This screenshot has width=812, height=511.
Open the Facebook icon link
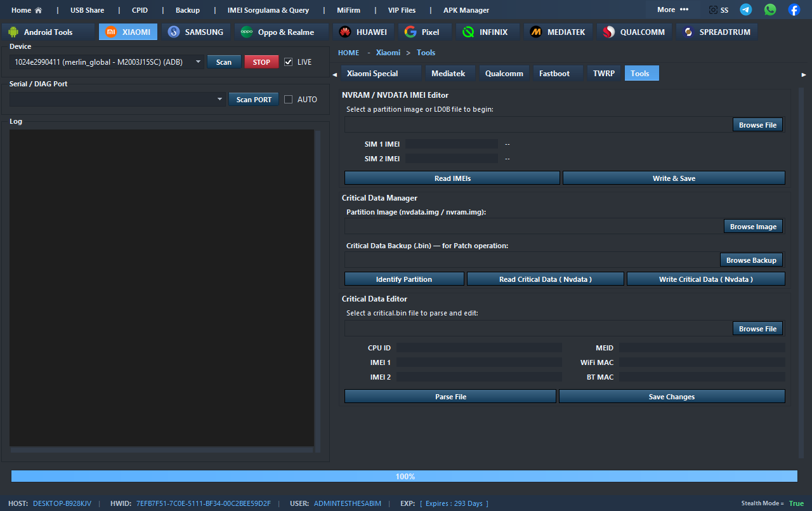(794, 10)
